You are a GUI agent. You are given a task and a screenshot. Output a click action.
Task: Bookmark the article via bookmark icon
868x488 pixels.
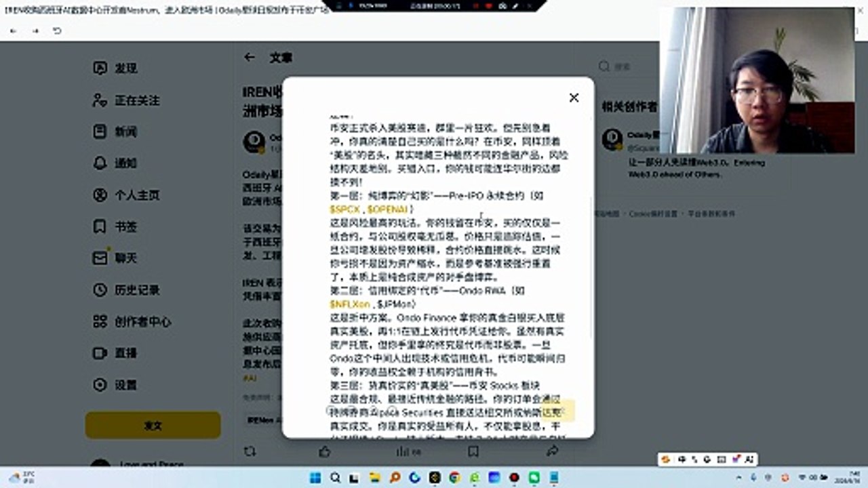tap(473, 451)
